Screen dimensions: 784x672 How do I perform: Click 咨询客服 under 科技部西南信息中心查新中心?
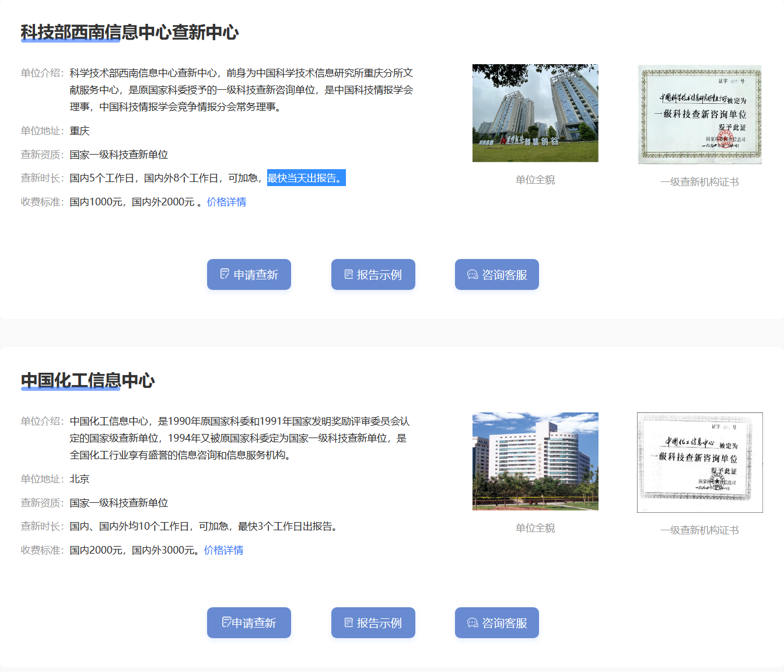[497, 274]
